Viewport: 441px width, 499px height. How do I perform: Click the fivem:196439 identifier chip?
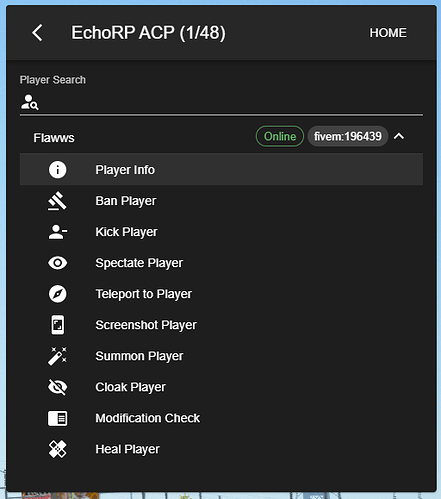point(348,136)
